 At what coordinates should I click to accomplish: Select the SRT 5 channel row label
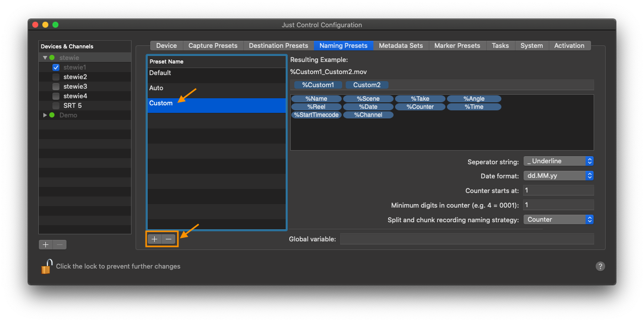point(73,105)
